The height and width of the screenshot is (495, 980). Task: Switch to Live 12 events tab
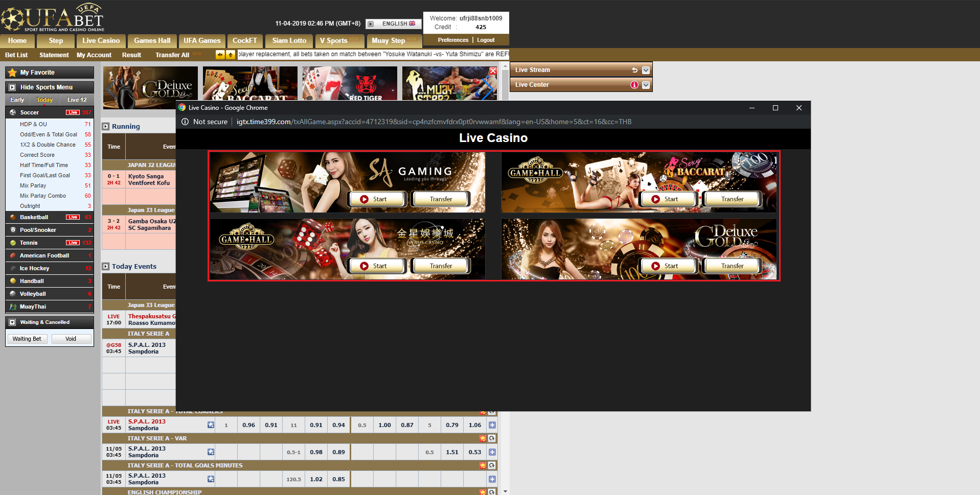[x=77, y=100]
